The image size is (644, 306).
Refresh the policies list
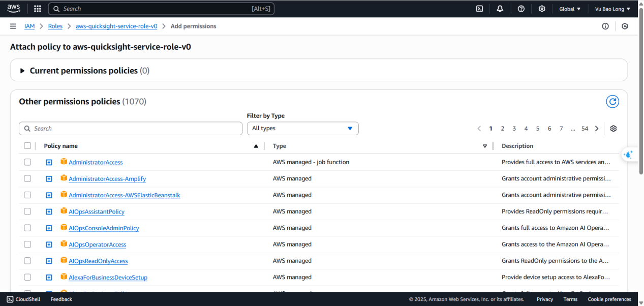[x=612, y=102]
